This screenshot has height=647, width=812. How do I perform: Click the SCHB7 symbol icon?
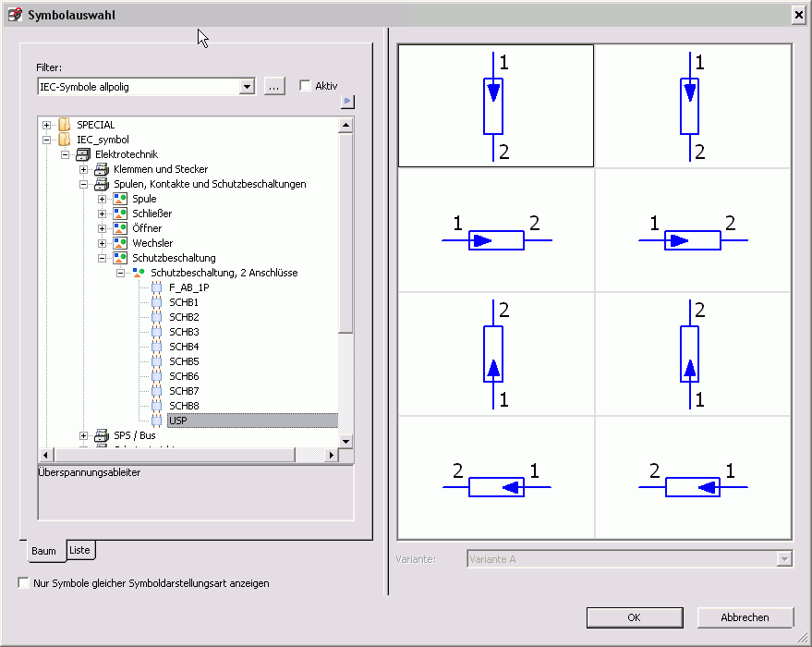tap(156, 391)
